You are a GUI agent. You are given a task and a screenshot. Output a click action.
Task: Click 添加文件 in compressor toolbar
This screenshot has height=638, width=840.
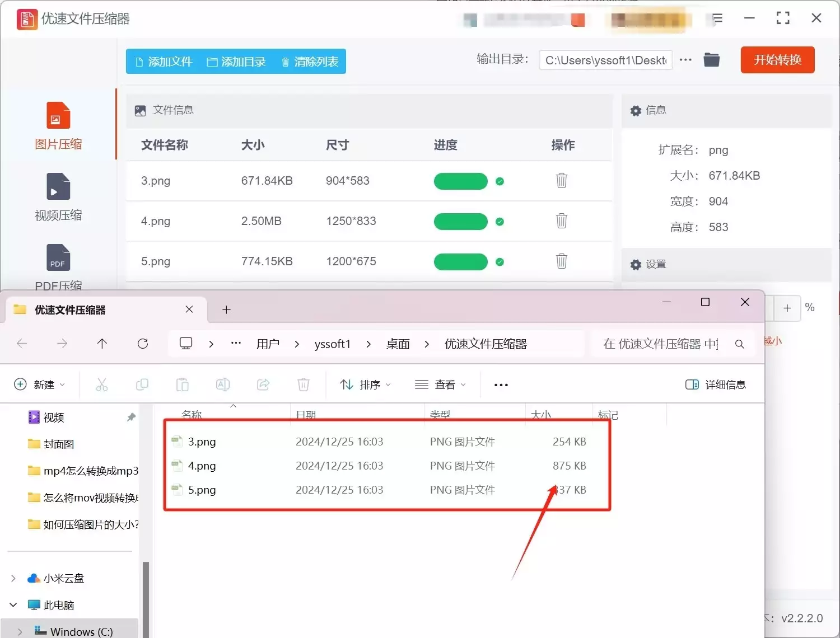coord(164,62)
